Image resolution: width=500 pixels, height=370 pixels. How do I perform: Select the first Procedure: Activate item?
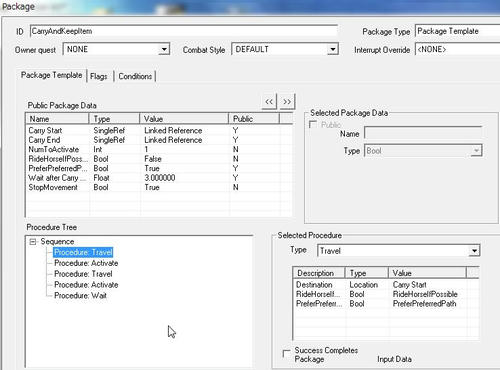coord(86,263)
